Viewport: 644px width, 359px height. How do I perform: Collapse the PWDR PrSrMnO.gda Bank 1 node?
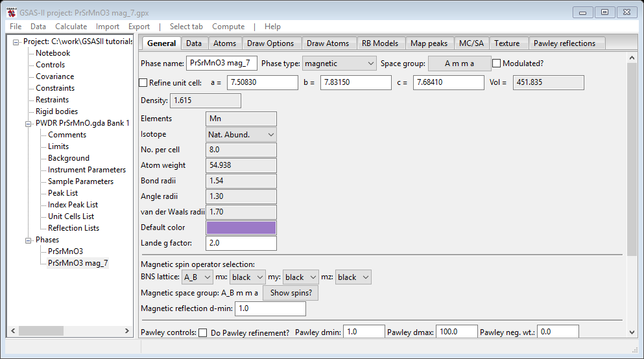pos(28,124)
